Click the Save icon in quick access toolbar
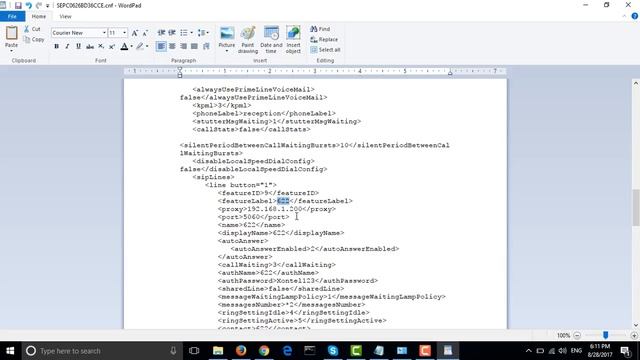Image resolution: width=640 pixels, height=360 pixels. coord(18,5)
